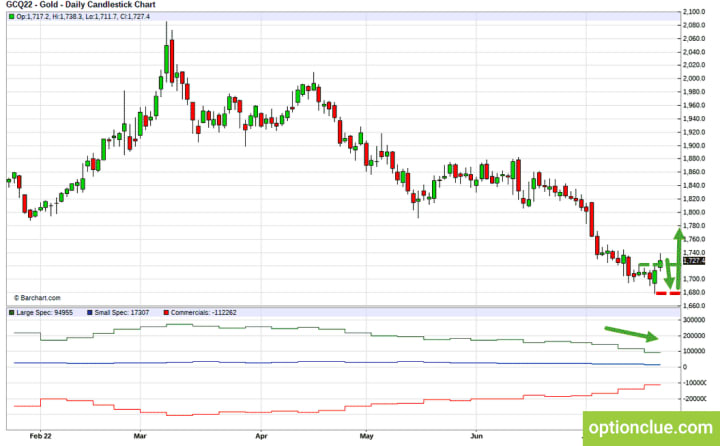
Task: Click the '1,780.0' price axis label
Action: click(694, 226)
